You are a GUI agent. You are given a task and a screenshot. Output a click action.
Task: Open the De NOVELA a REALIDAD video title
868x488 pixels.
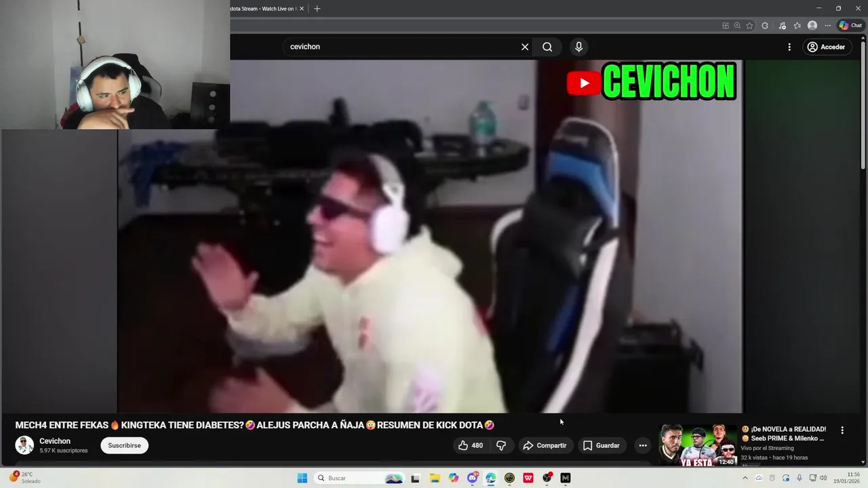point(784,434)
